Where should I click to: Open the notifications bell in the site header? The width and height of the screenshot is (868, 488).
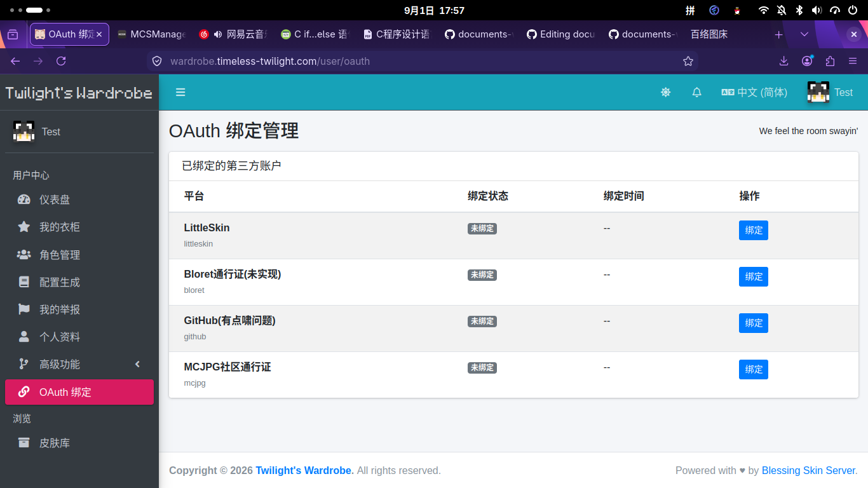pyautogui.click(x=697, y=92)
